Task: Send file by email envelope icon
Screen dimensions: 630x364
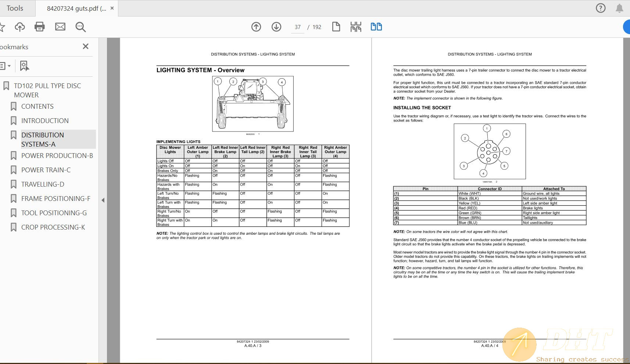Action: pos(60,26)
